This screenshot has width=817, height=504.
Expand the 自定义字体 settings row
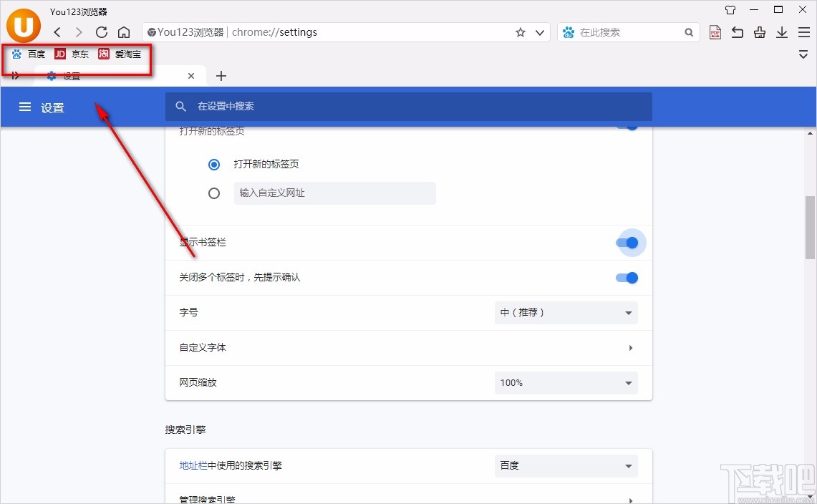630,347
